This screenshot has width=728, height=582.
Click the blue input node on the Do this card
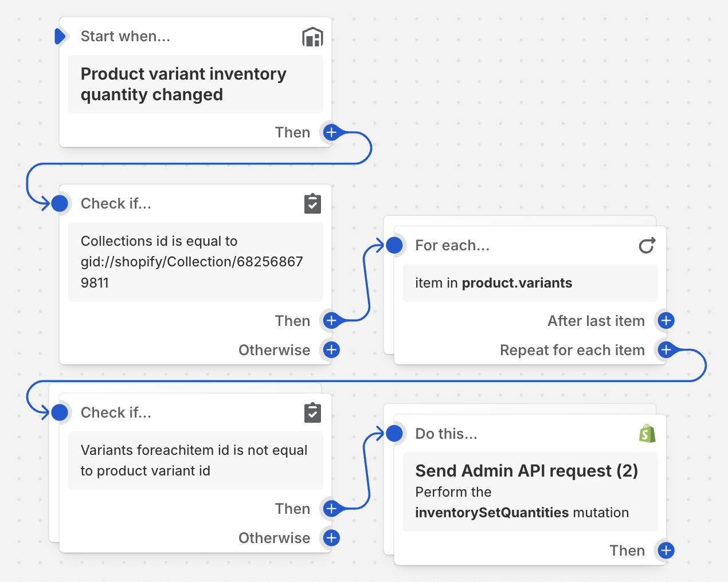coord(394,434)
